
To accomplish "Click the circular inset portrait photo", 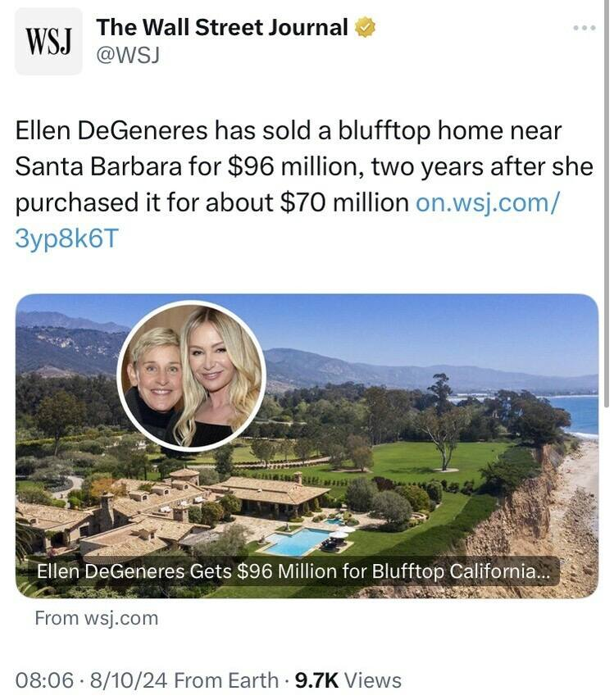I will pos(191,375).
